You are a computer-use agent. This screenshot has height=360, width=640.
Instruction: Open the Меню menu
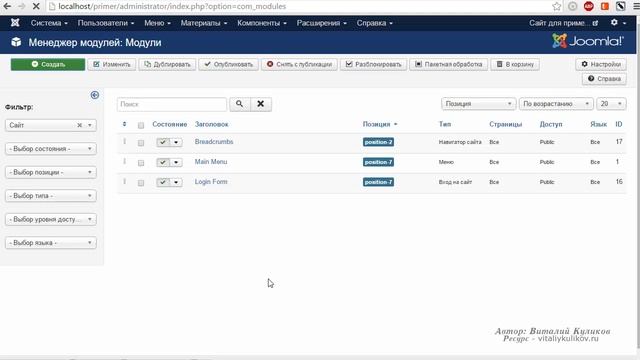click(157, 23)
